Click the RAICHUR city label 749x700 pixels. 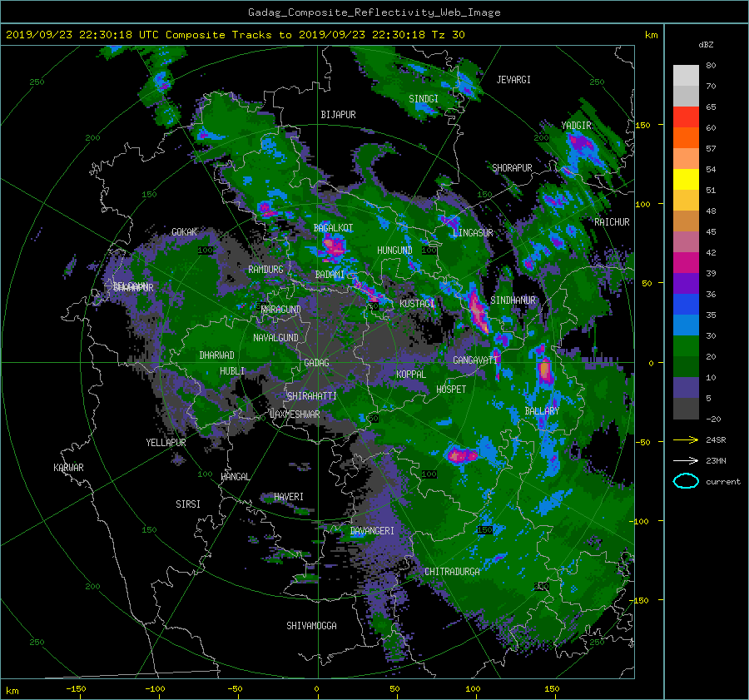[612, 221]
